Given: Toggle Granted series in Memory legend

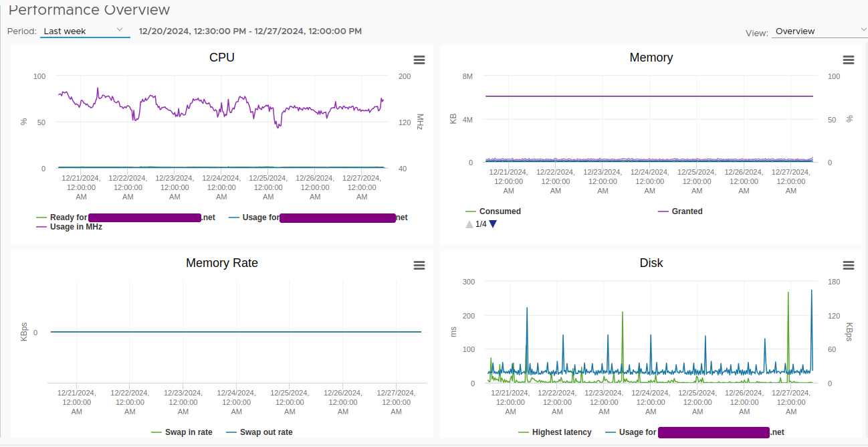Looking at the screenshot, I should (x=687, y=211).
